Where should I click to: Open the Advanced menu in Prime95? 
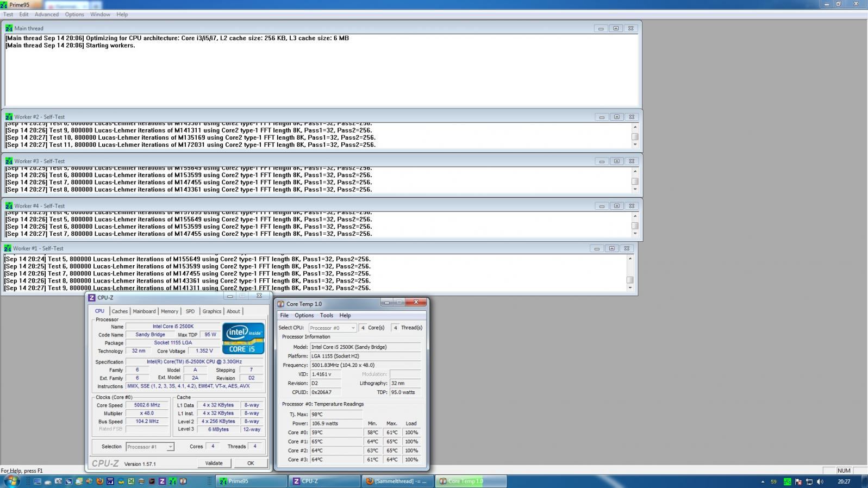click(x=47, y=15)
